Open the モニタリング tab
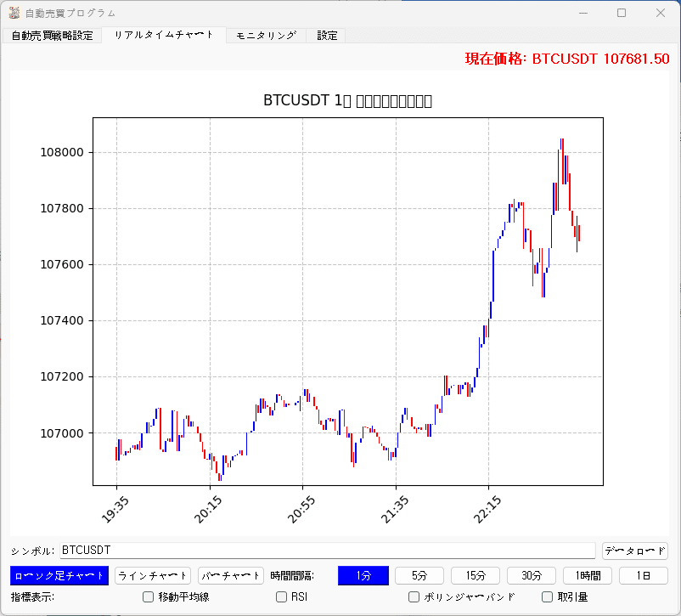This screenshot has width=681, height=616. click(266, 36)
